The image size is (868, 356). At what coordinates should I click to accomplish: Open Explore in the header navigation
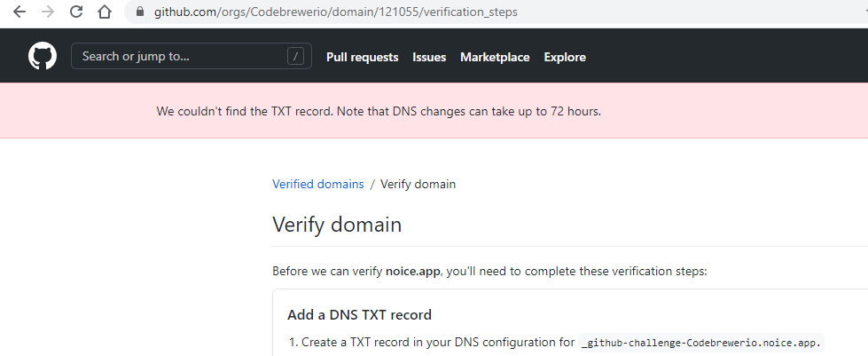point(565,57)
